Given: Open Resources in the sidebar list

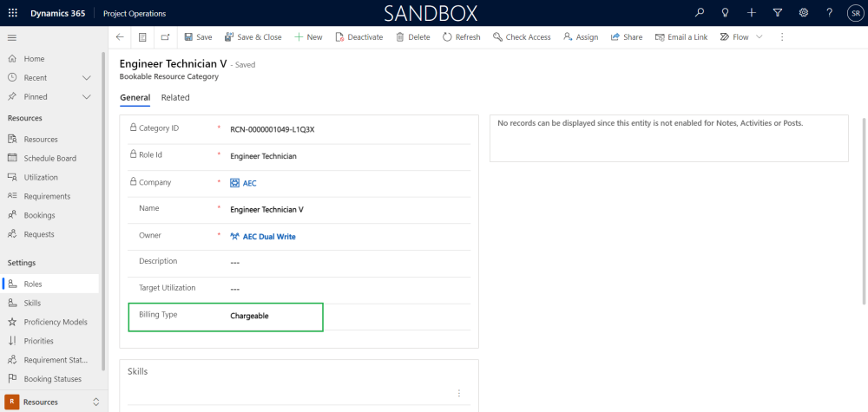Looking at the screenshot, I should [x=41, y=140].
